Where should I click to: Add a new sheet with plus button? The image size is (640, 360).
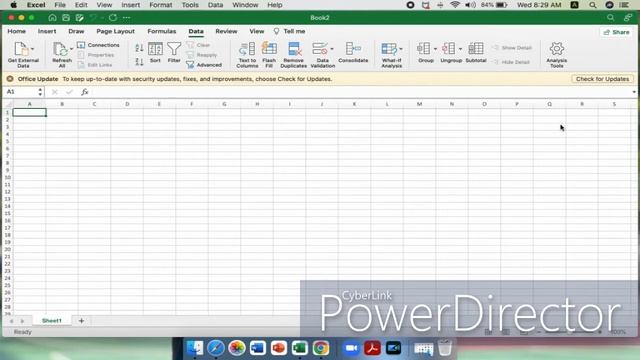click(81, 321)
